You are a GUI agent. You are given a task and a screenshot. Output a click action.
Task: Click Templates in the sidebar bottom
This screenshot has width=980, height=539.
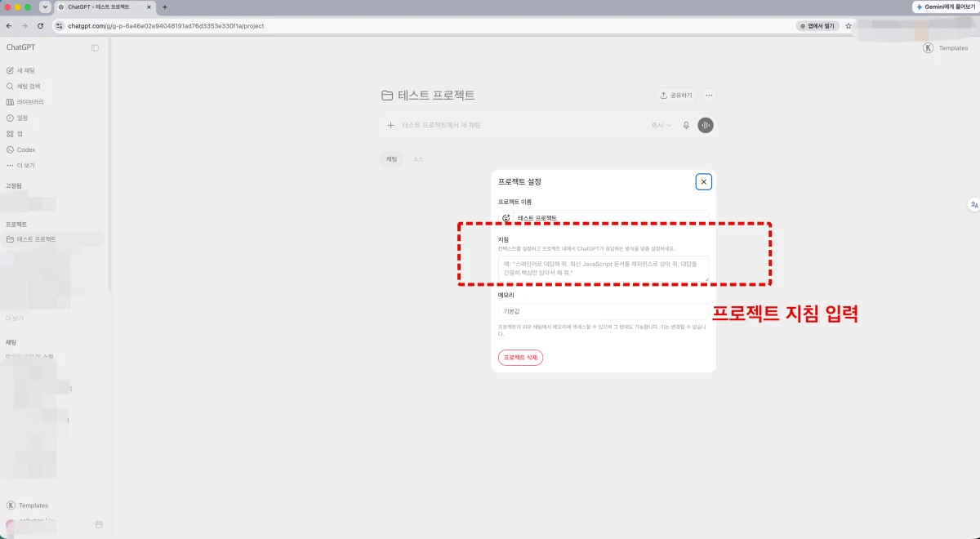[x=27, y=506]
